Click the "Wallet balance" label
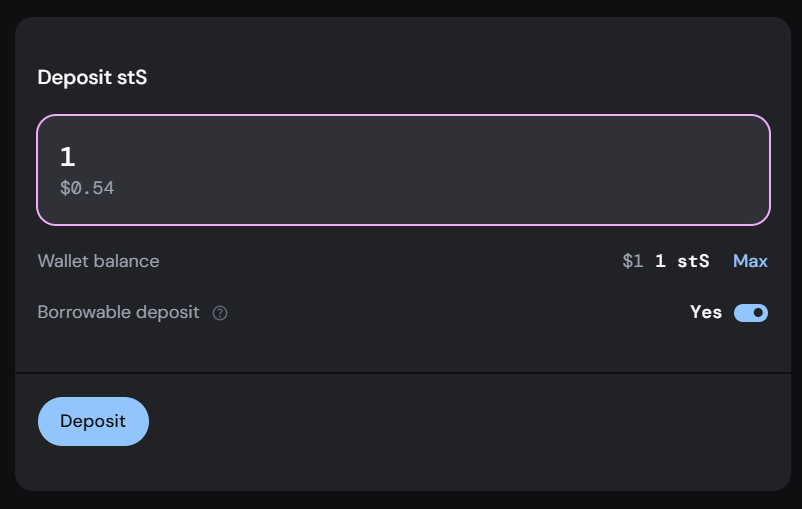The image size is (802, 509). (98, 261)
